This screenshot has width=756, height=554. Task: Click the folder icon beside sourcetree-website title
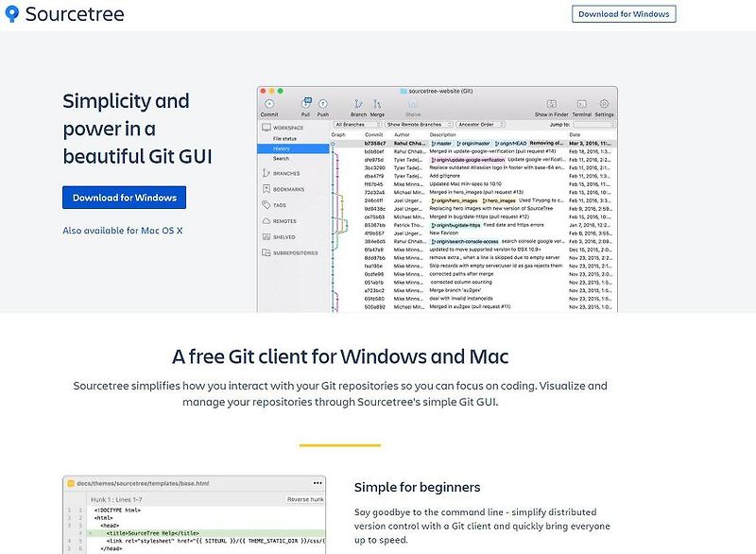coord(404,91)
